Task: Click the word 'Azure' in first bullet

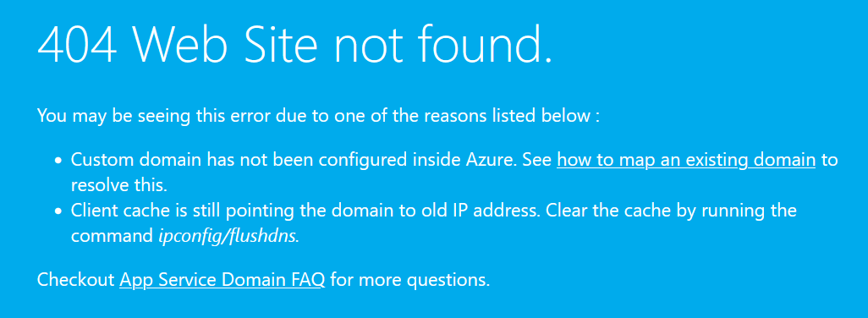Action: click(x=486, y=161)
